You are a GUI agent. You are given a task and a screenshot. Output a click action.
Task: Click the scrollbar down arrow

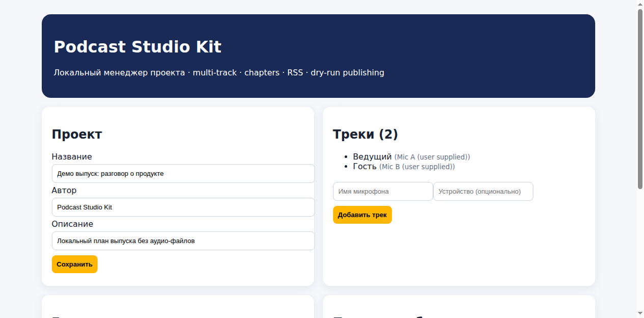[640, 313]
